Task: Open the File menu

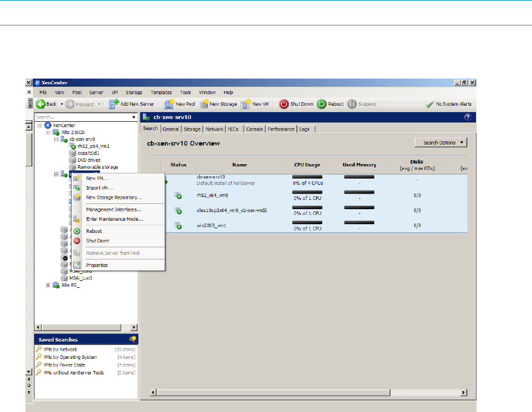Action: (x=43, y=92)
